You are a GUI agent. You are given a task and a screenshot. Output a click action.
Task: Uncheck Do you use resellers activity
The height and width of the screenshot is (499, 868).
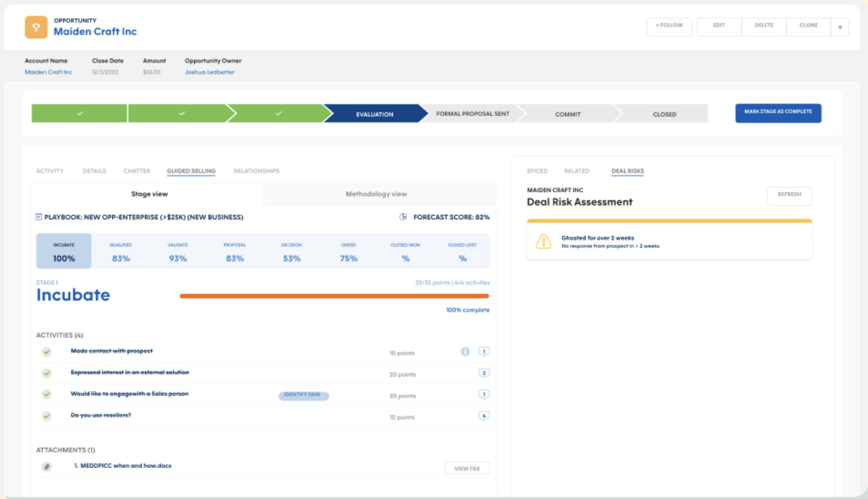click(x=47, y=416)
